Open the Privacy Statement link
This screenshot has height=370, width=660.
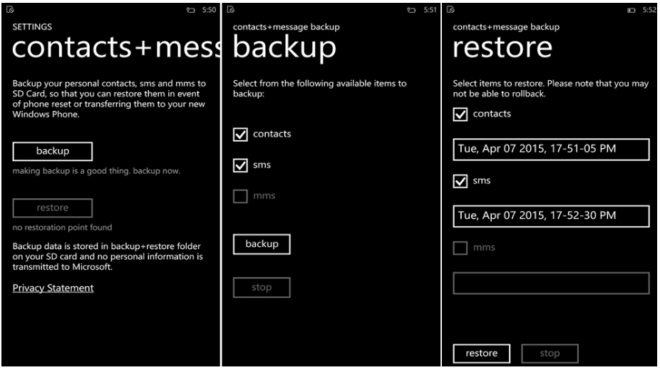[x=53, y=288]
